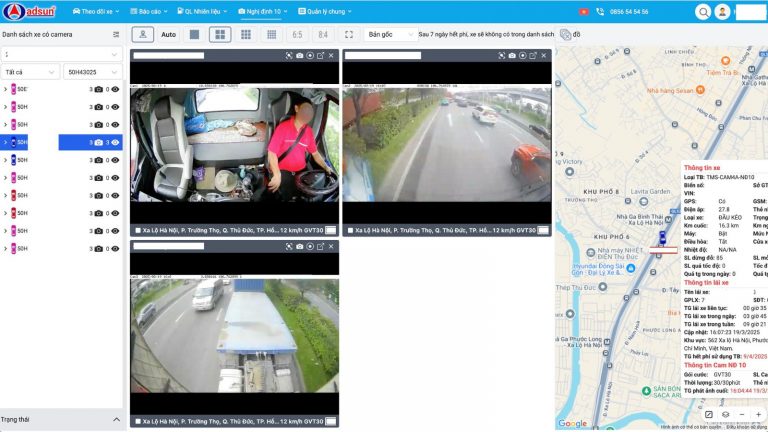The height and width of the screenshot is (432, 768).
Task: Select the 3x3 grid camera layout
Action: (x=245, y=34)
